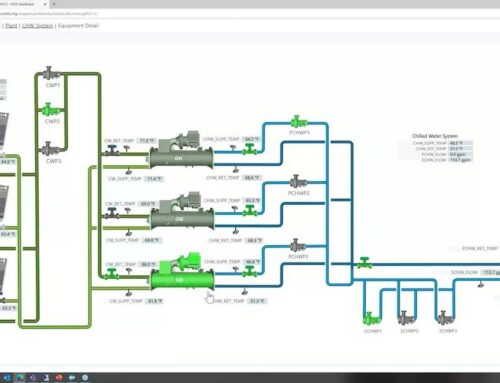The height and width of the screenshot is (383, 500).
Task: Open a new browser tab
Action: (x=54, y=4)
